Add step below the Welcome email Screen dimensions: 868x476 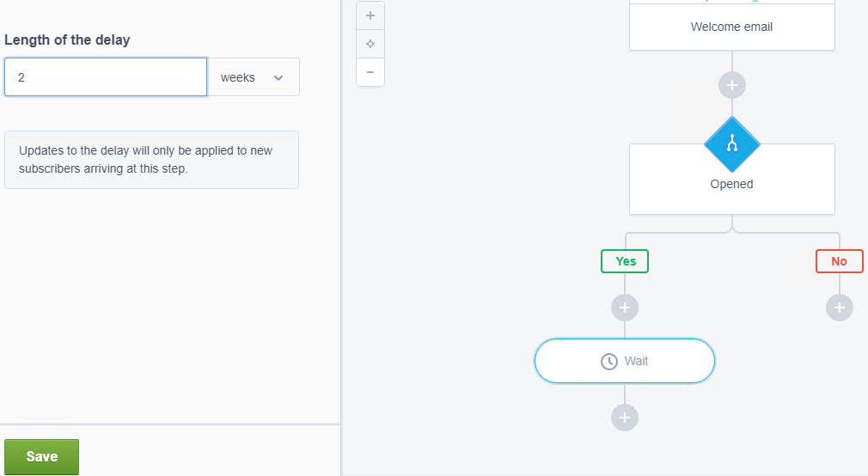pyautogui.click(x=732, y=85)
